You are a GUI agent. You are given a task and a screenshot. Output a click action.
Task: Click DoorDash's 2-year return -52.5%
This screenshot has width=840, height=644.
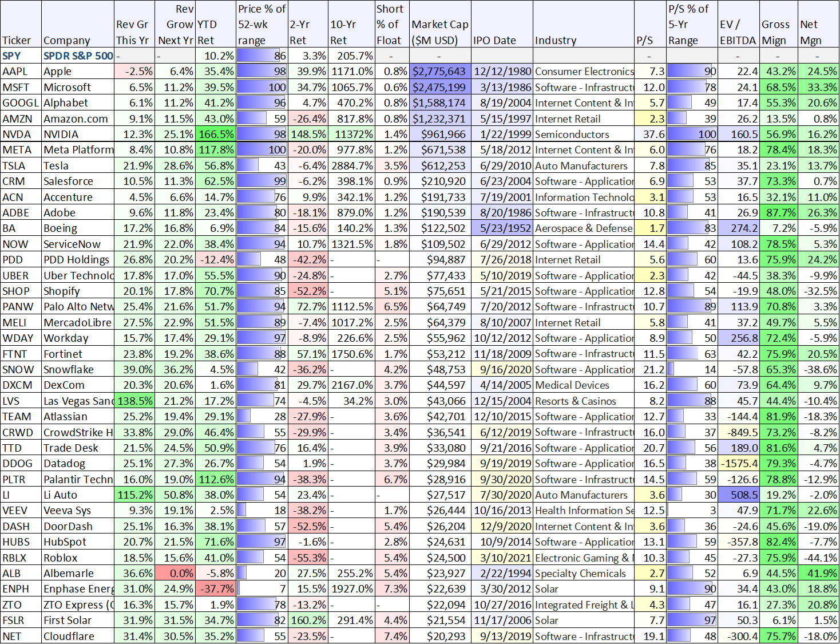[308, 527]
